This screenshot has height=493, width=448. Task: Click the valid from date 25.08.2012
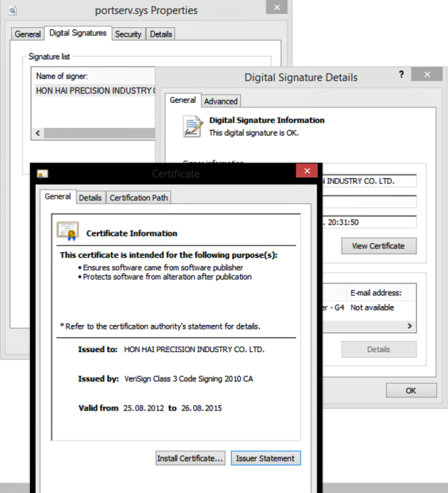point(143,408)
